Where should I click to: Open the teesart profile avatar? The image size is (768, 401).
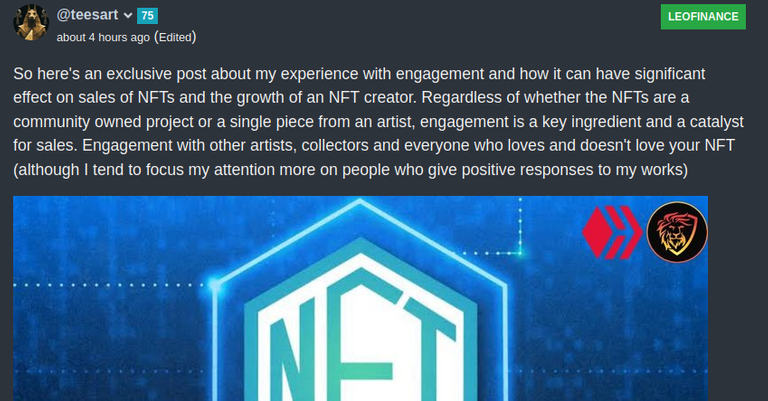pos(30,23)
